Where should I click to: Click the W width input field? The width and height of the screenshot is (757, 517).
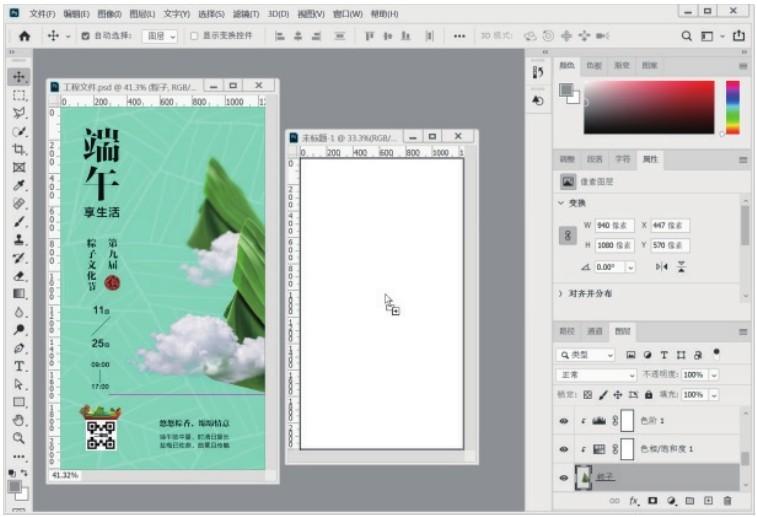(x=614, y=225)
